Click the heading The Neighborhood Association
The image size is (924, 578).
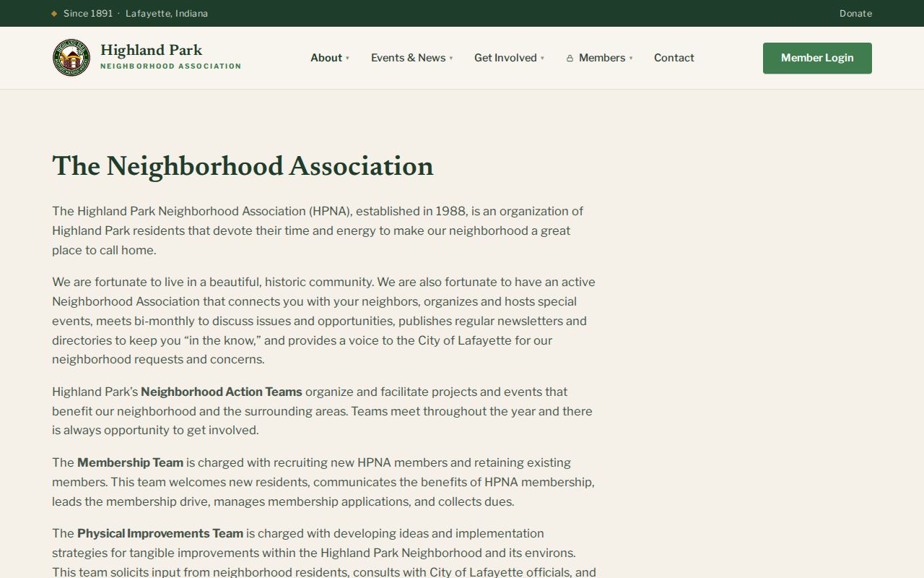click(243, 166)
